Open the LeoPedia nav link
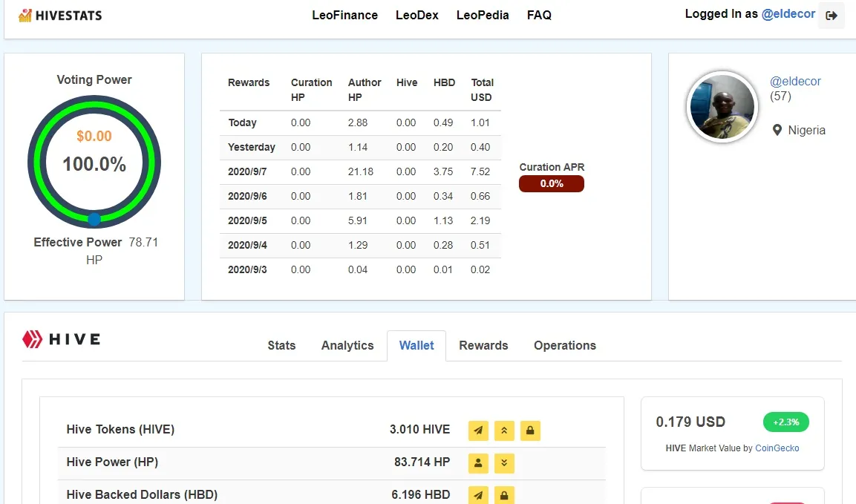The height and width of the screenshot is (504, 856). (483, 16)
